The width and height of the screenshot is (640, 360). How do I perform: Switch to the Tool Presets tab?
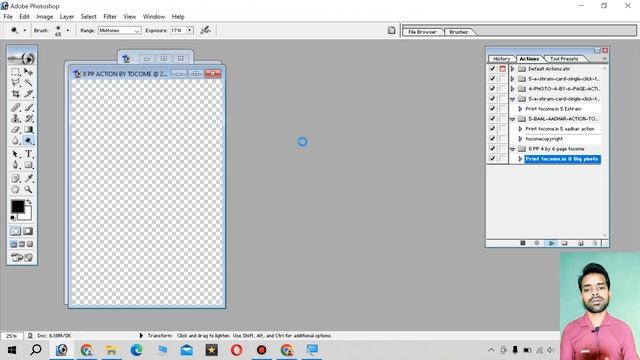pyautogui.click(x=564, y=59)
